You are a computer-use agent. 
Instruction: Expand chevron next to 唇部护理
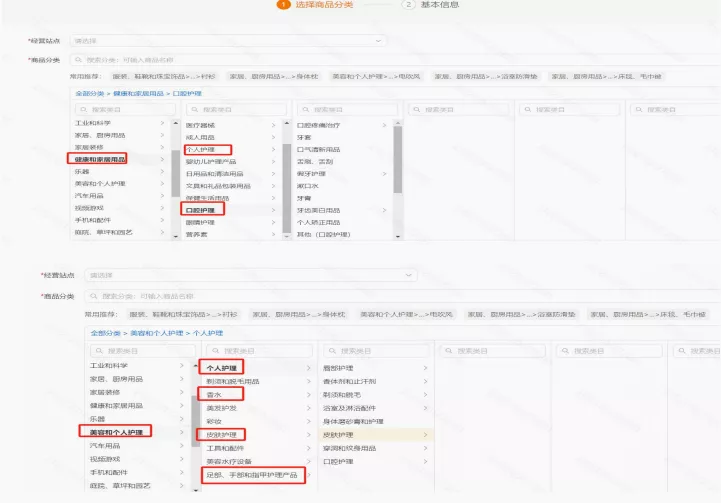[x=425, y=368]
